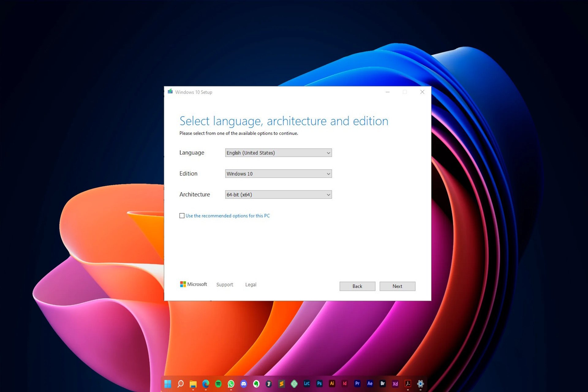The height and width of the screenshot is (392, 588).
Task: Launch After Effects from the taskbar
Action: click(370, 383)
